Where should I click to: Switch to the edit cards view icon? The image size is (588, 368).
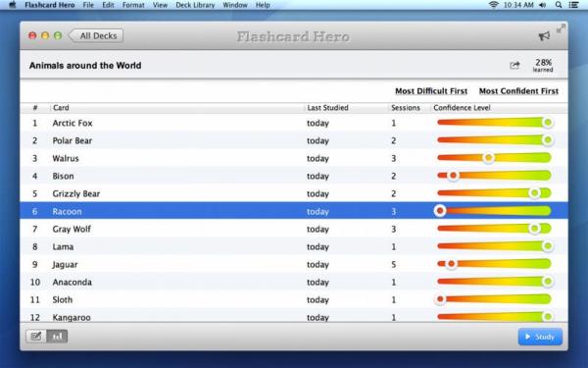pos(36,336)
